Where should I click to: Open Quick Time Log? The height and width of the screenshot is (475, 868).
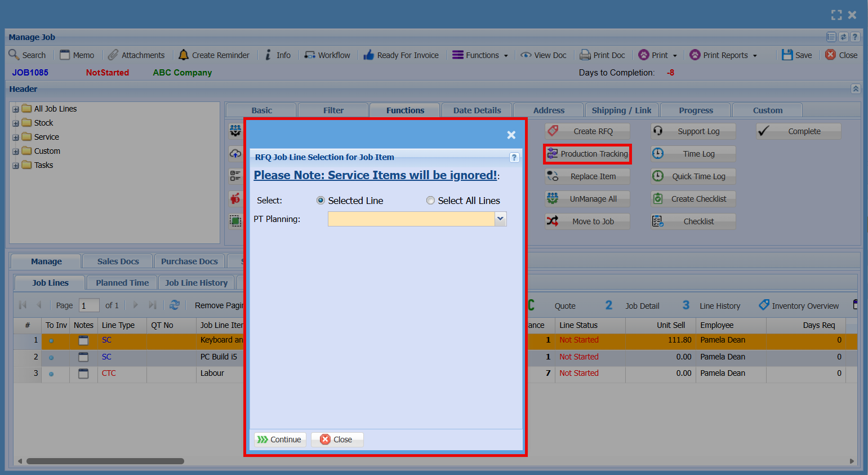pos(693,176)
